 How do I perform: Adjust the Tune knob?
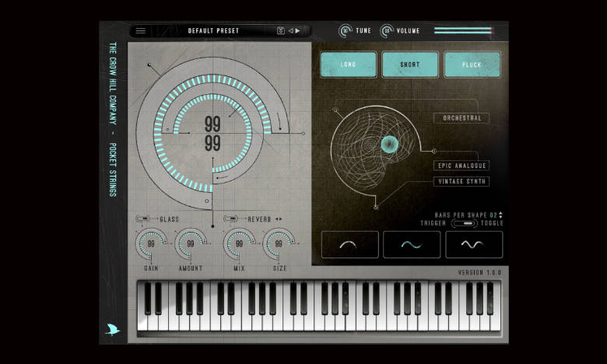(x=346, y=31)
